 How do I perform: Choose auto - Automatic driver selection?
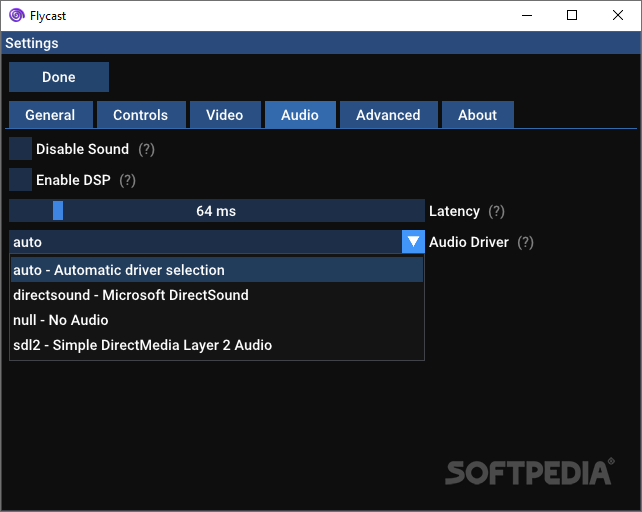click(x=217, y=270)
